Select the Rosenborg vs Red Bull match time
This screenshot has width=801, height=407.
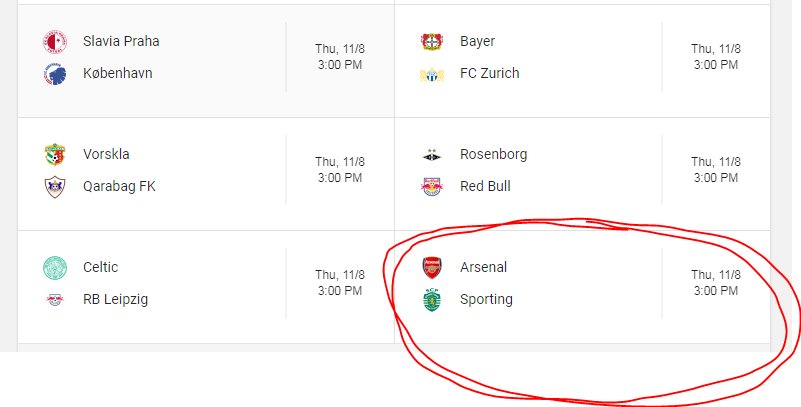(x=716, y=170)
